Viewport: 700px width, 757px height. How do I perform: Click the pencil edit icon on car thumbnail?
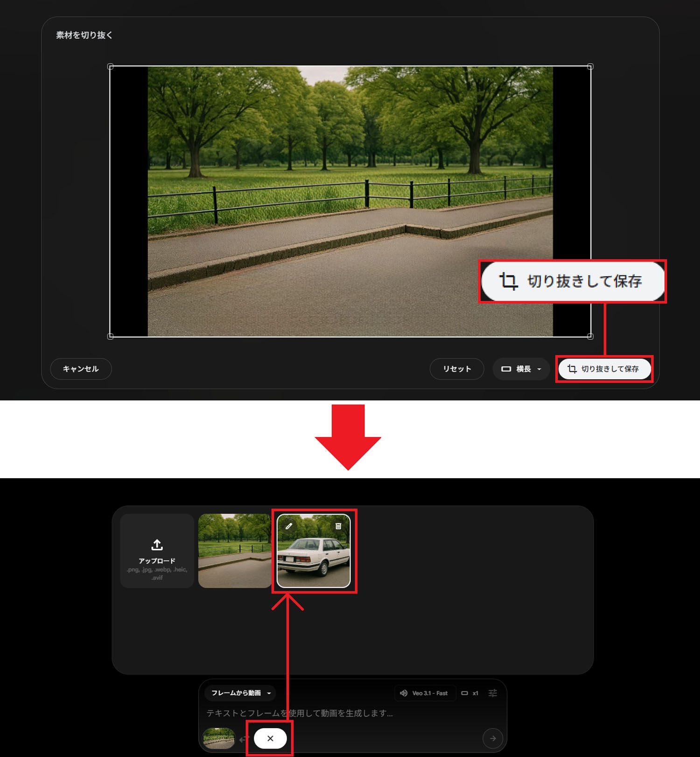pyautogui.click(x=289, y=526)
